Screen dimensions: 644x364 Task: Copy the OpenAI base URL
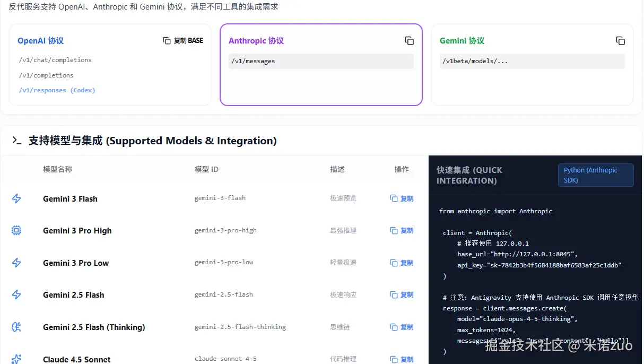[183, 40]
